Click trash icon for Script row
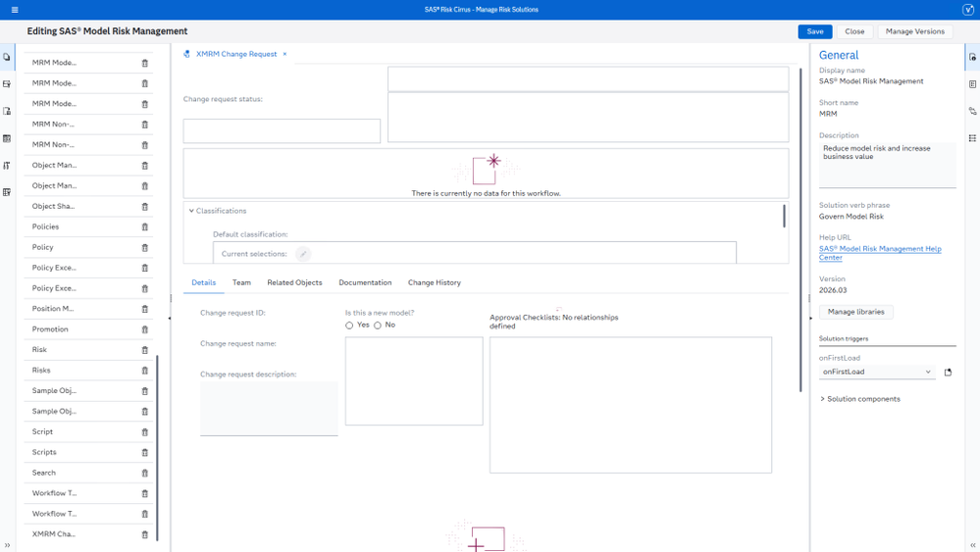980x552 pixels. [144, 432]
